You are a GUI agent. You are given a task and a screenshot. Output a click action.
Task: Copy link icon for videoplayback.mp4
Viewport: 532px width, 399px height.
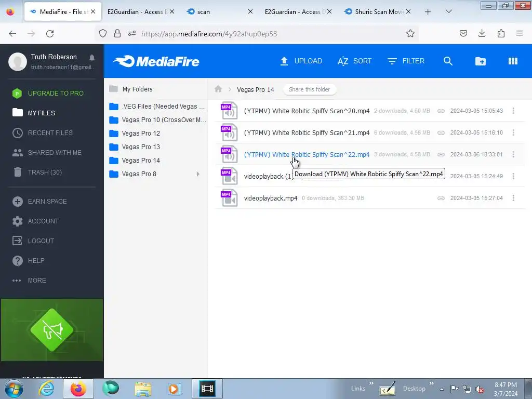coord(441,198)
